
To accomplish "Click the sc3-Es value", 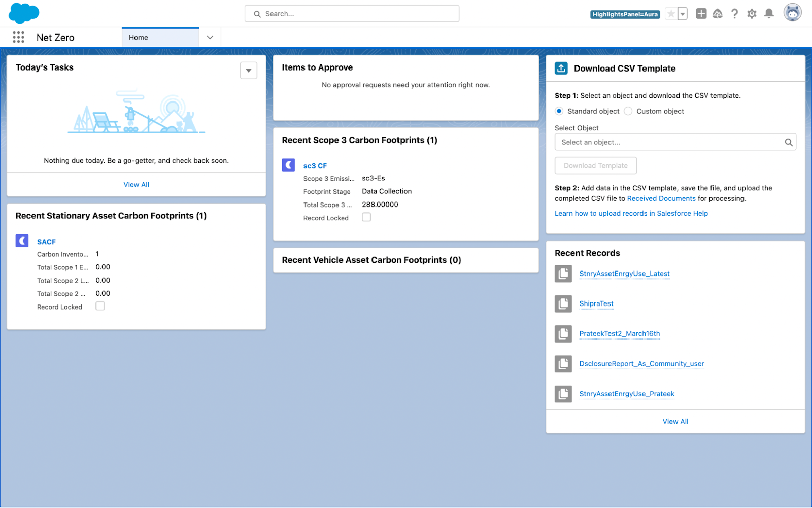I will click(x=374, y=178).
